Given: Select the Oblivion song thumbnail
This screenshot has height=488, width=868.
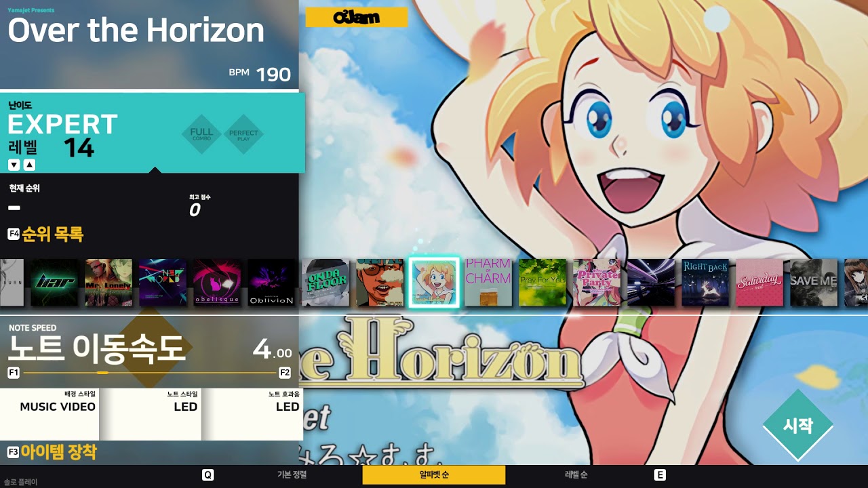Looking at the screenshot, I should [x=271, y=283].
